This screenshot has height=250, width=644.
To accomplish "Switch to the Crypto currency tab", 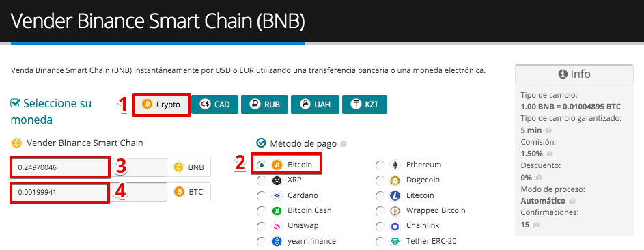I will [x=162, y=105].
